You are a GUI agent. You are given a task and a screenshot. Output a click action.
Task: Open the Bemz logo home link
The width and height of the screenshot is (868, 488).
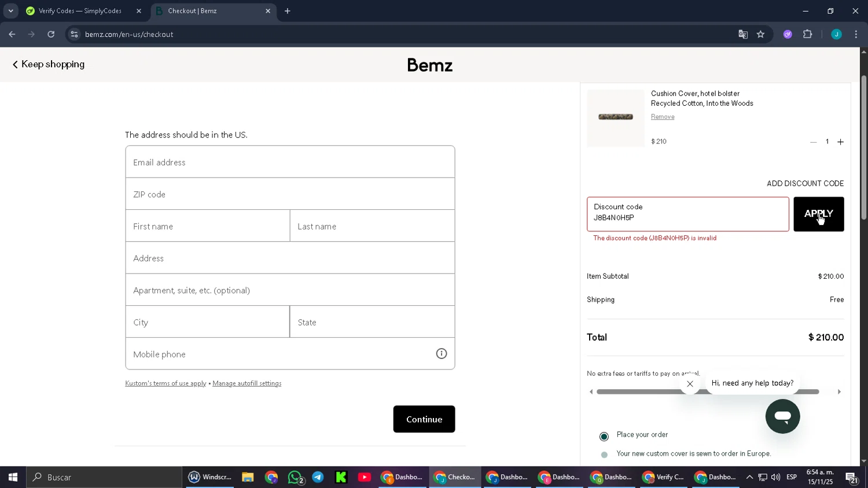coord(429,65)
